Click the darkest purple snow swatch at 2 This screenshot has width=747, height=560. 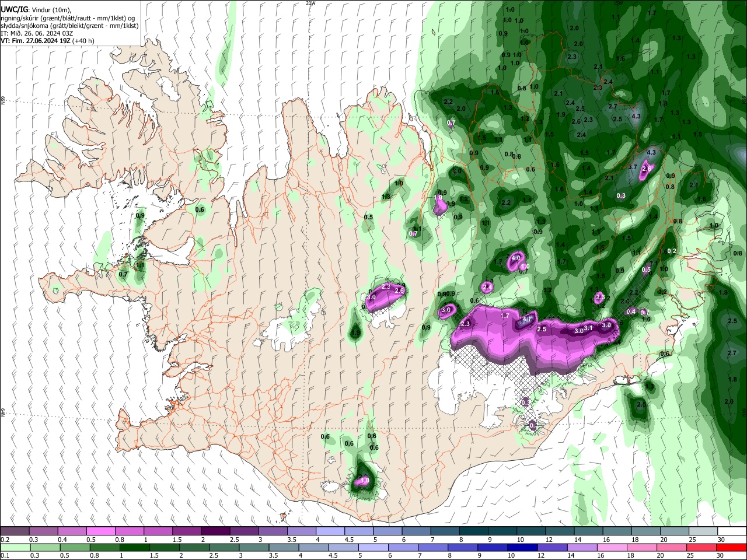coord(215,531)
